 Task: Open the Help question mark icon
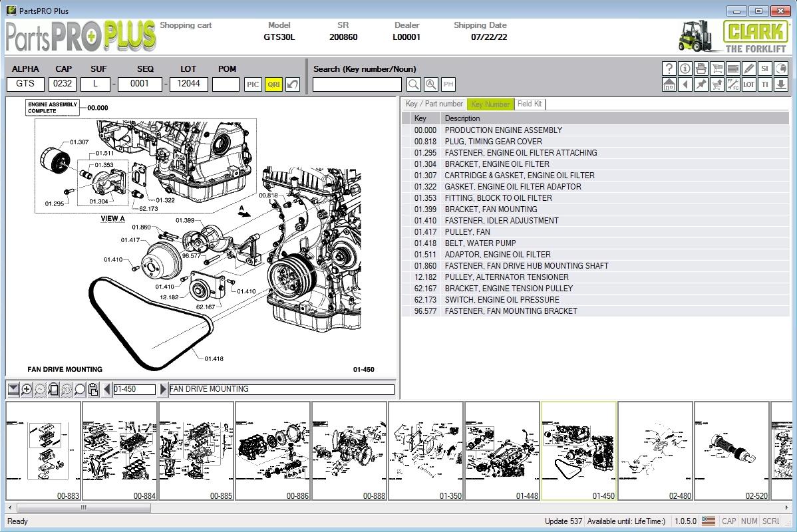tap(669, 68)
